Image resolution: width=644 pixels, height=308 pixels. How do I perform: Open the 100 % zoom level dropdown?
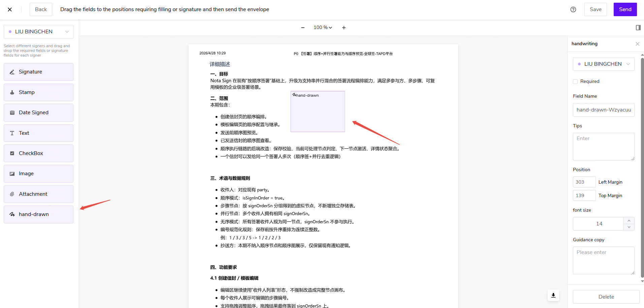pyautogui.click(x=323, y=28)
